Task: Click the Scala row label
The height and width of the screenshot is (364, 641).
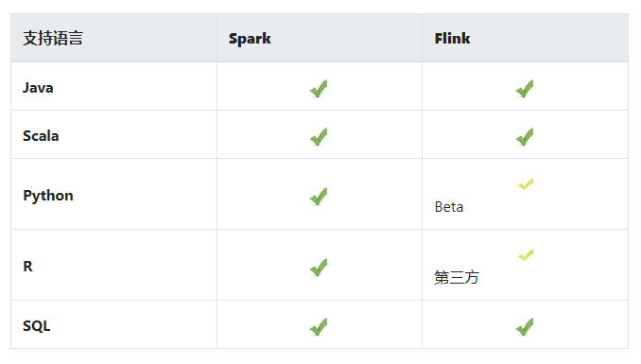Action: point(41,136)
